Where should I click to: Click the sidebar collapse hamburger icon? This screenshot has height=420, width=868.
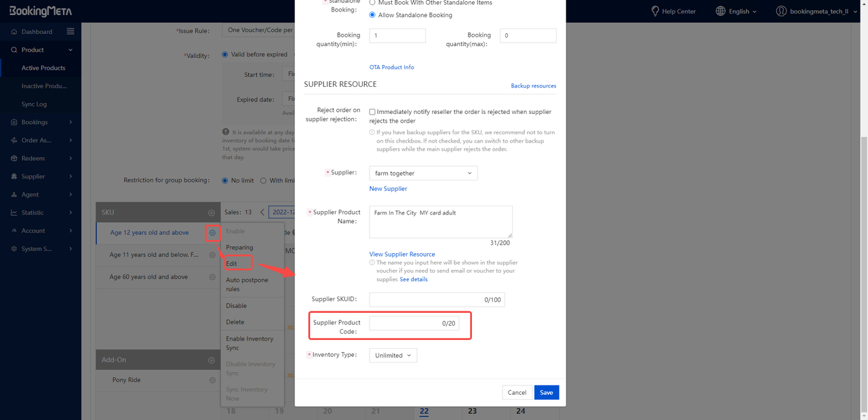71,31
